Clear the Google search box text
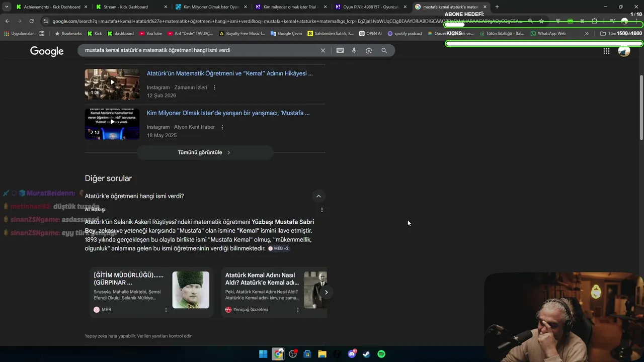The height and width of the screenshot is (362, 644). (323, 50)
